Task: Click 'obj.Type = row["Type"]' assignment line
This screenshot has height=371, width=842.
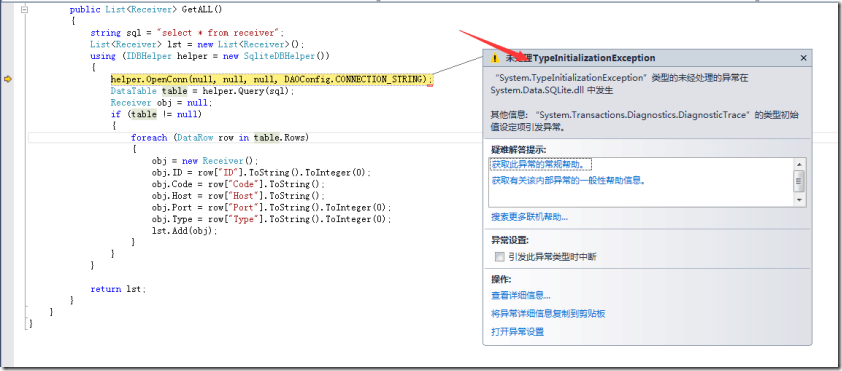Action: pos(271,219)
